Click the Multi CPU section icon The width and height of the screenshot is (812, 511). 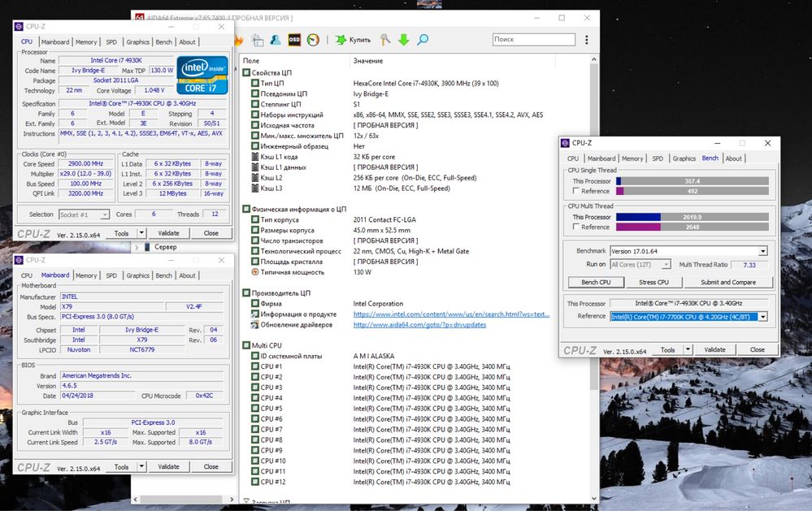pos(246,345)
